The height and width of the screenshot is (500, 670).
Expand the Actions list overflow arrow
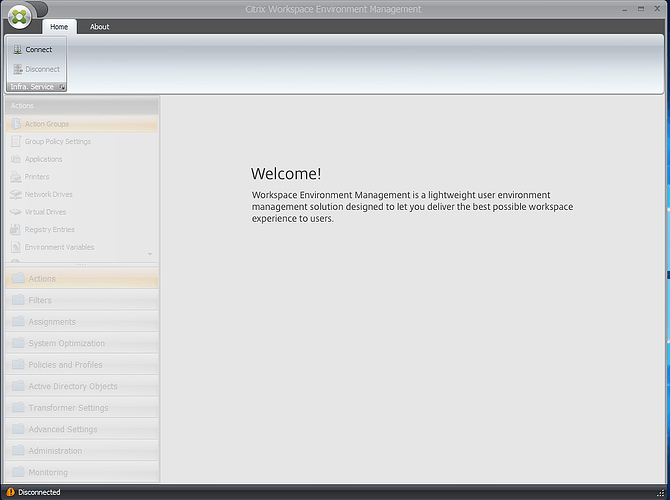coord(151,254)
